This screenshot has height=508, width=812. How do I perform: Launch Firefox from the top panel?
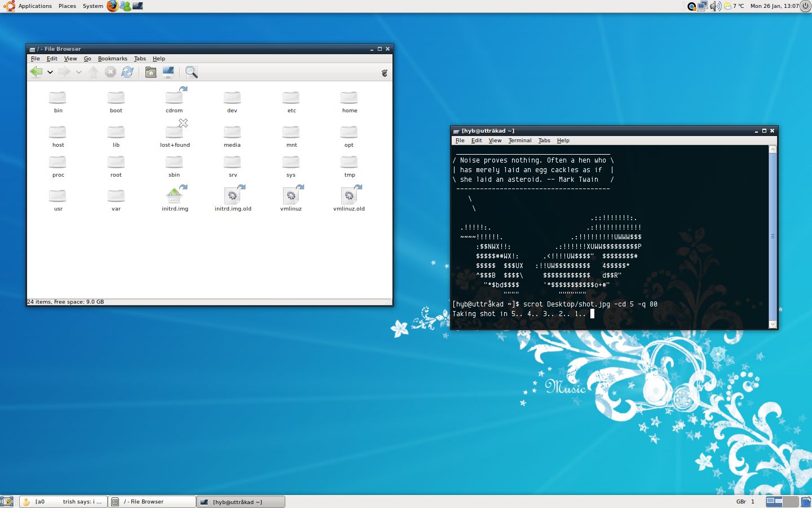pyautogui.click(x=113, y=6)
